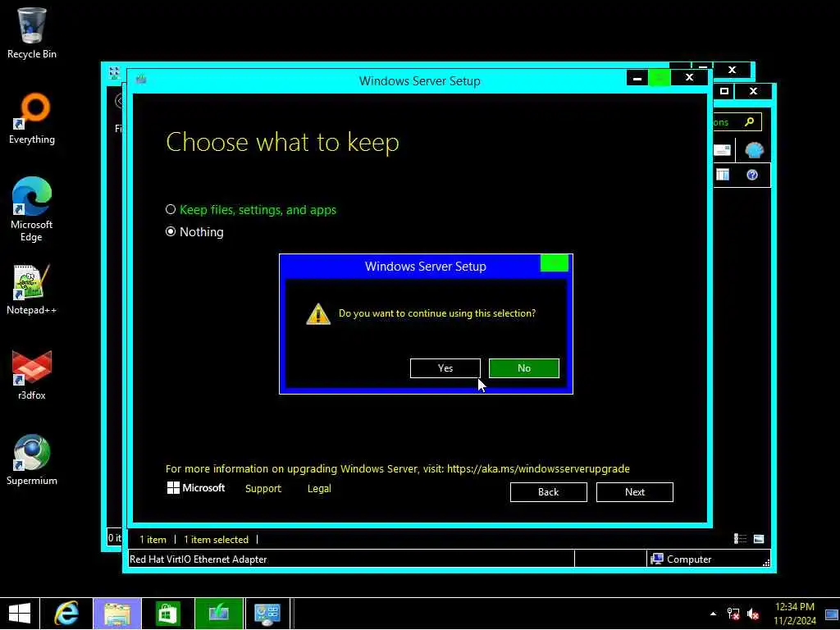Open the Store app from the taskbar
The image size is (840, 630).
click(x=167, y=614)
